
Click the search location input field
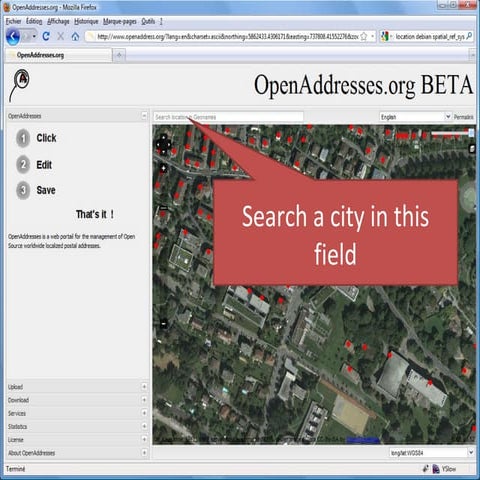click(x=228, y=117)
